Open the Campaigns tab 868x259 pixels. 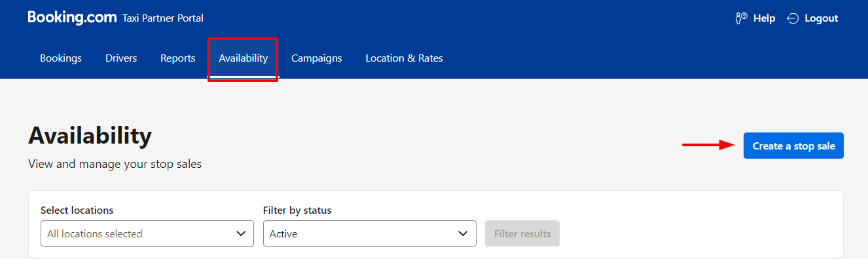click(317, 58)
